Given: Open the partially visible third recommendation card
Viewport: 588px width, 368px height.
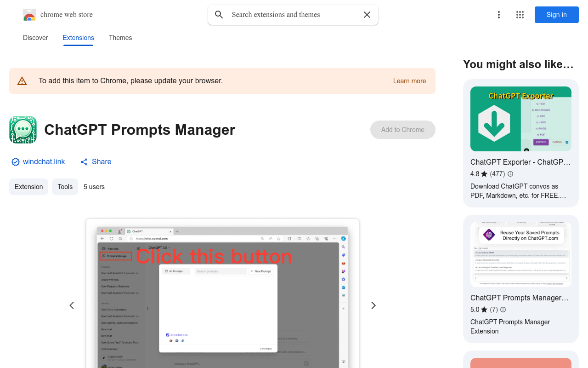Looking at the screenshot, I should pos(521,360).
